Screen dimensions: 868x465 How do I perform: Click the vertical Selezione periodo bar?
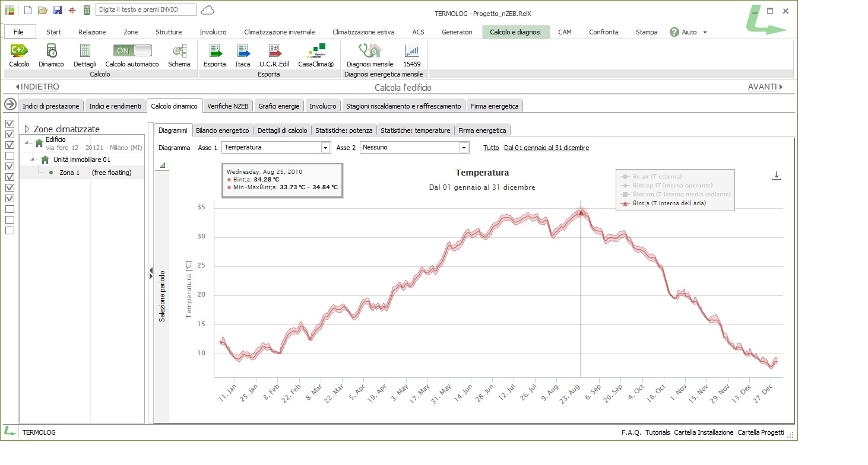pos(161,297)
